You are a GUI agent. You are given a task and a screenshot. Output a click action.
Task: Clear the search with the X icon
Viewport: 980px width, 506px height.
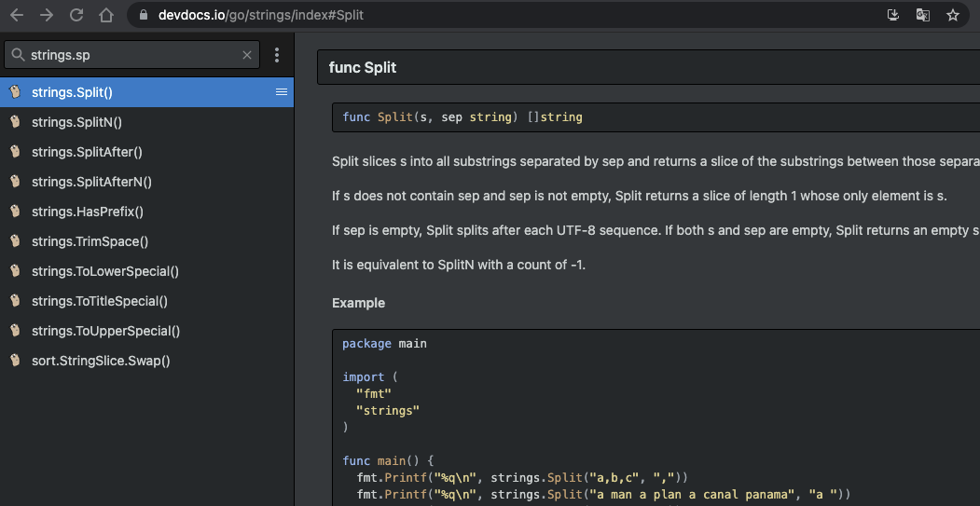pyautogui.click(x=247, y=55)
